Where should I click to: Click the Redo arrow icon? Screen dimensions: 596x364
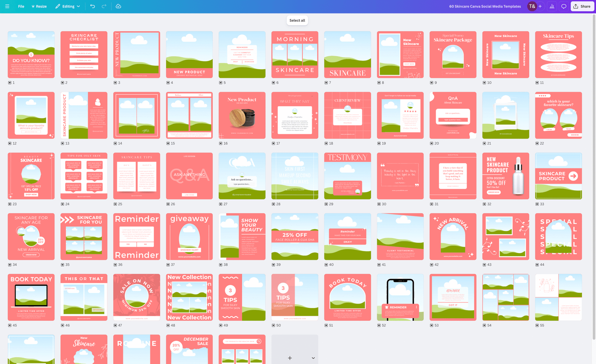click(x=104, y=6)
